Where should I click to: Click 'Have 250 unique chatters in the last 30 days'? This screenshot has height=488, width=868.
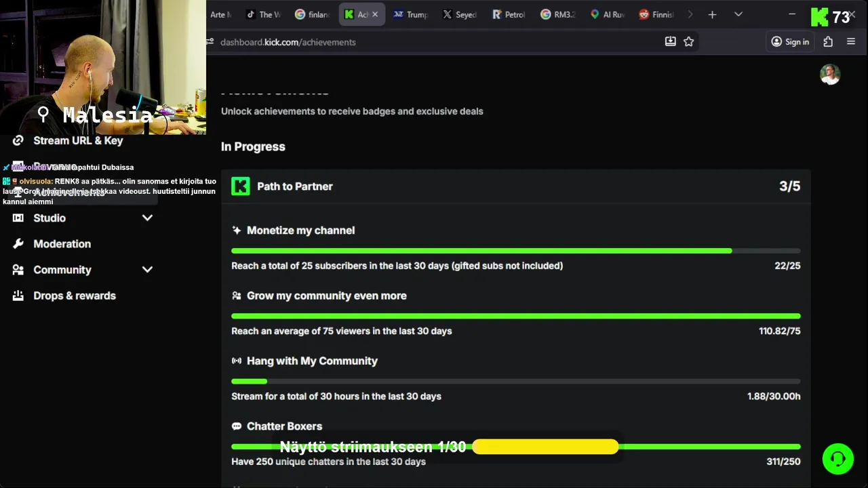329,462
